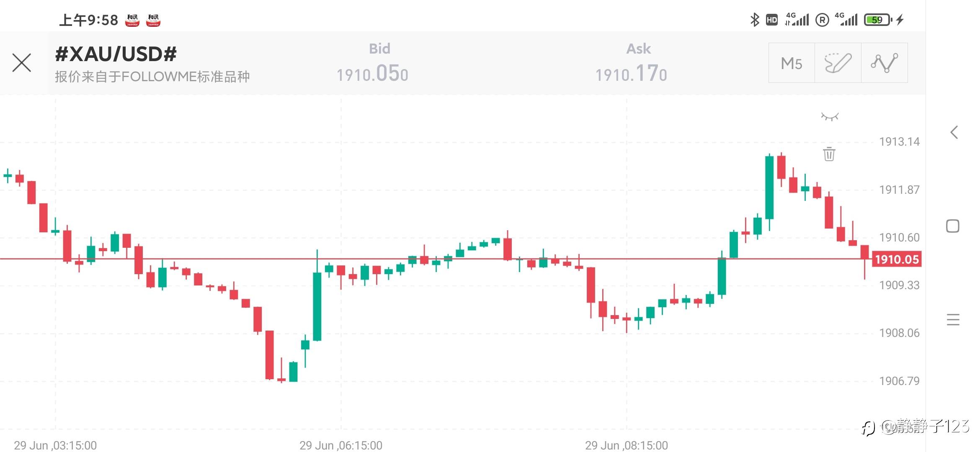Image resolution: width=980 pixels, height=452 pixels.
Task: Close the XAU/USD chart view
Action: 22,63
